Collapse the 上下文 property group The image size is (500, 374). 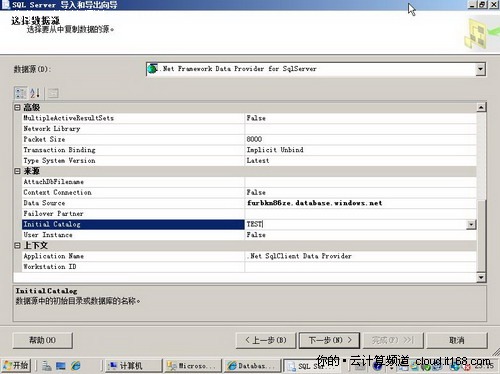pyautogui.click(x=17, y=246)
